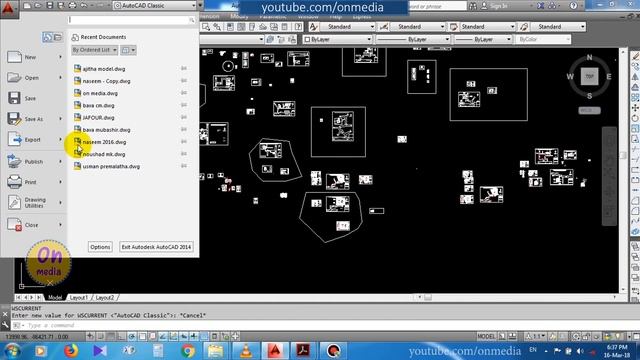This screenshot has height=360, width=640.
Task: Click the TOP face of the ViewCube
Action: 589,77
